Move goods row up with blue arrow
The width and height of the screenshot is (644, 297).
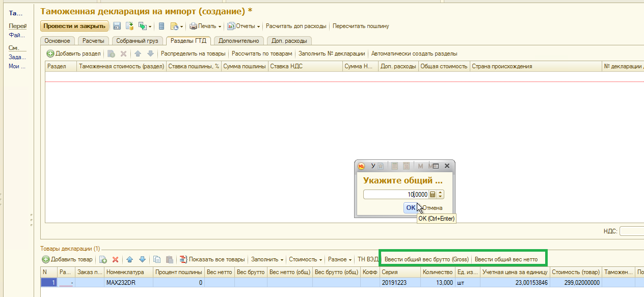point(129,259)
